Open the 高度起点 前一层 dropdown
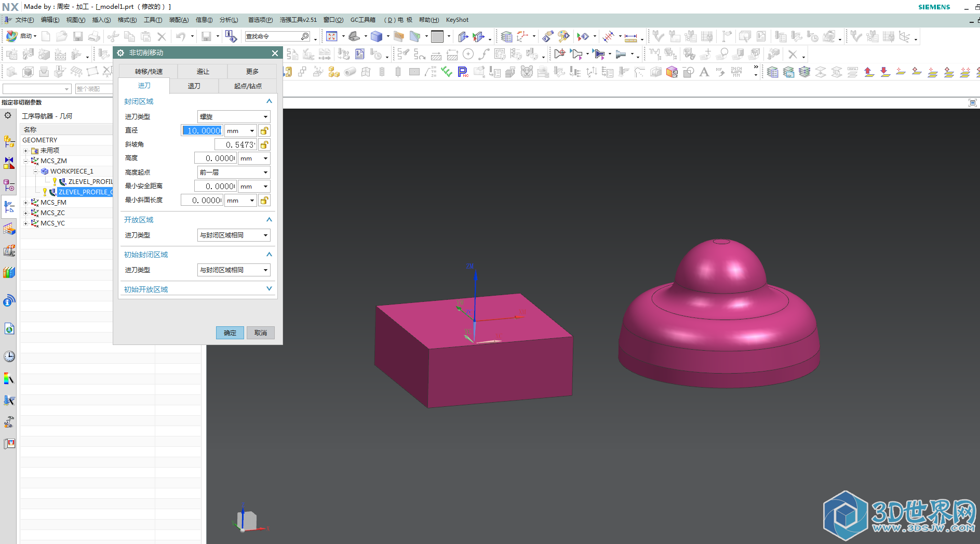The width and height of the screenshot is (980, 544). [234, 173]
